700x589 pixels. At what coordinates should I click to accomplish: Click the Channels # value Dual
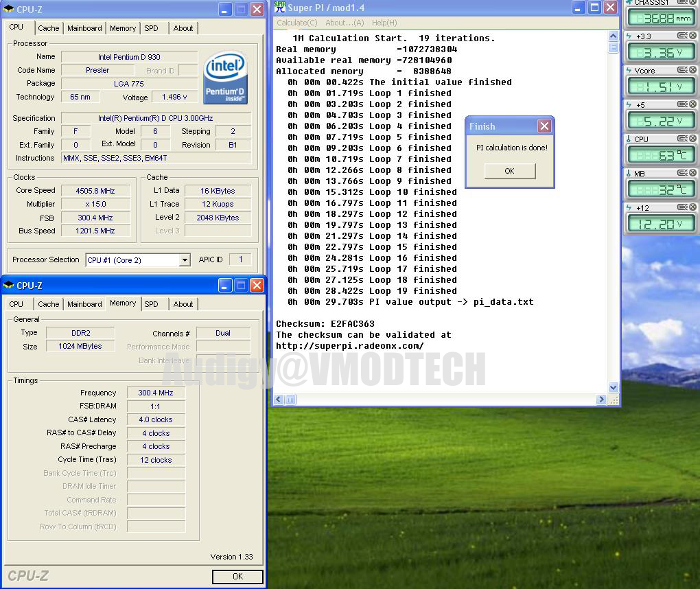tap(223, 333)
